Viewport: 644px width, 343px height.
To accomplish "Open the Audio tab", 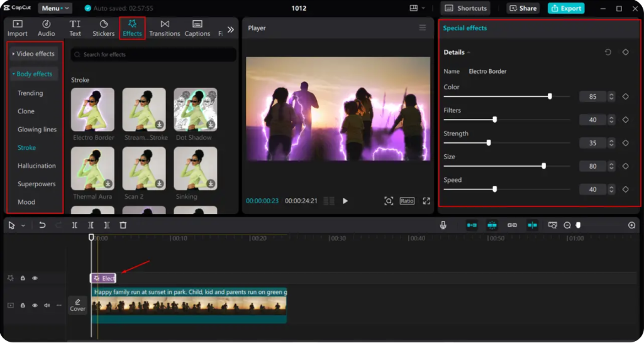I will tap(47, 28).
